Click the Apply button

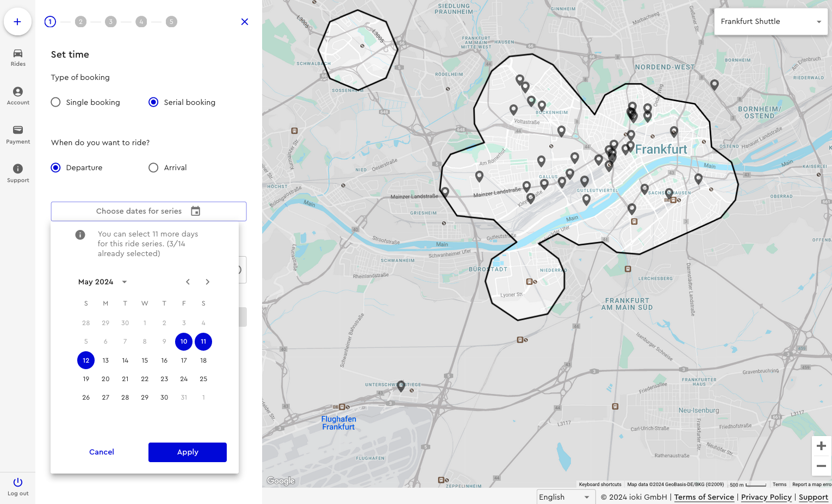(x=188, y=452)
